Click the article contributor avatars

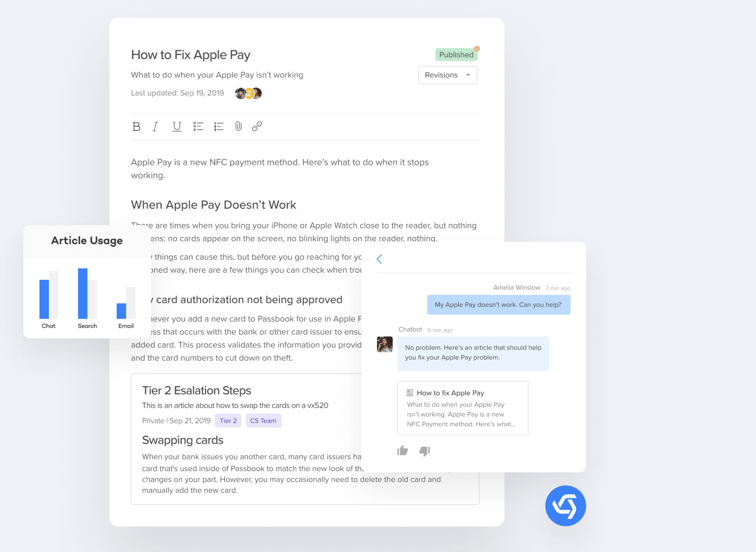pos(248,93)
